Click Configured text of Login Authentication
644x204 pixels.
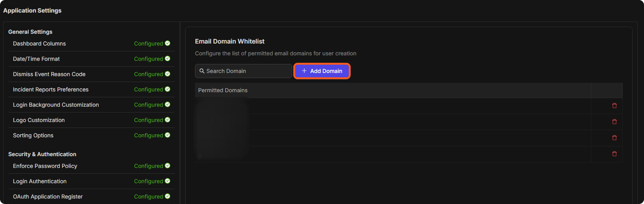click(148, 181)
